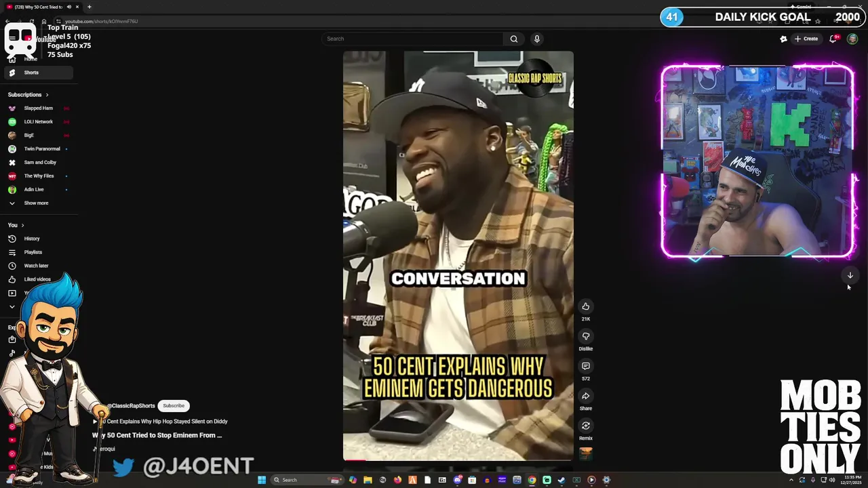Mute the tab audio speaker icon

tap(68, 7)
